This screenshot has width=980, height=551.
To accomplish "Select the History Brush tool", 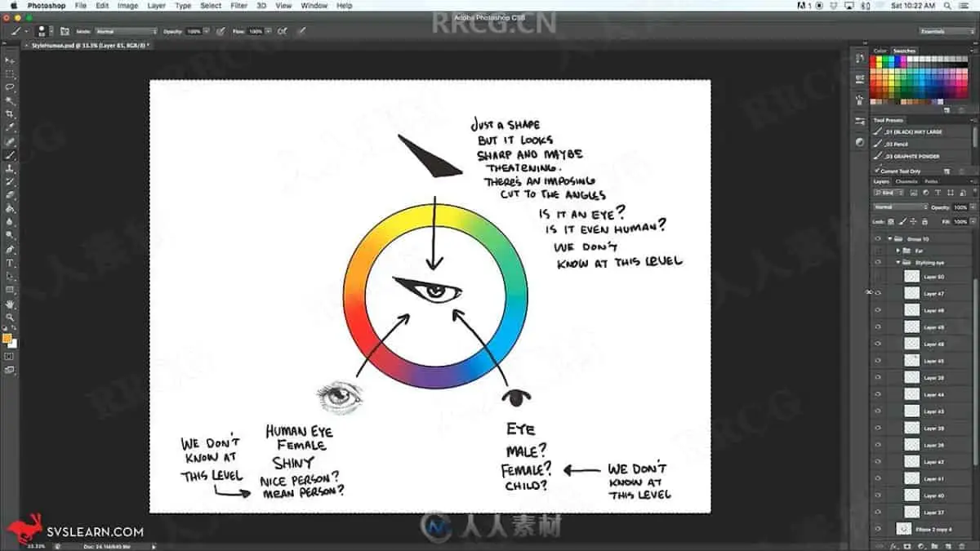I will (x=10, y=181).
